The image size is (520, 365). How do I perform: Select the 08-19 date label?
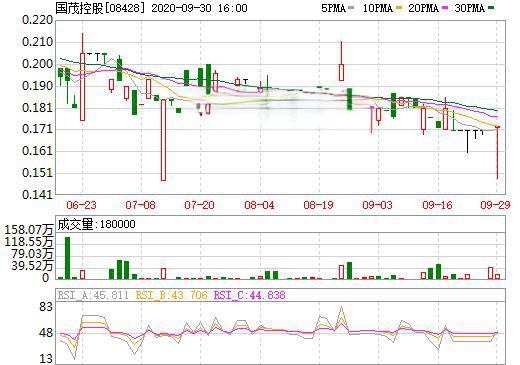pyautogui.click(x=318, y=205)
